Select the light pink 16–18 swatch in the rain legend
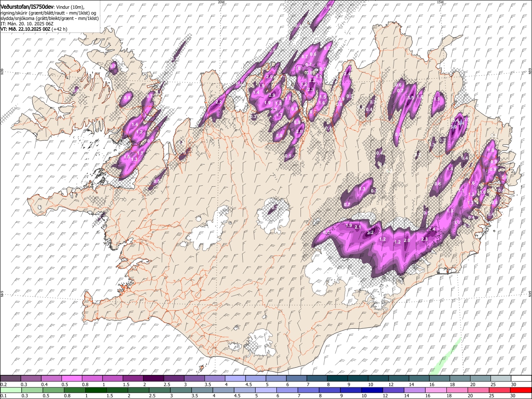 [x=436, y=390]
